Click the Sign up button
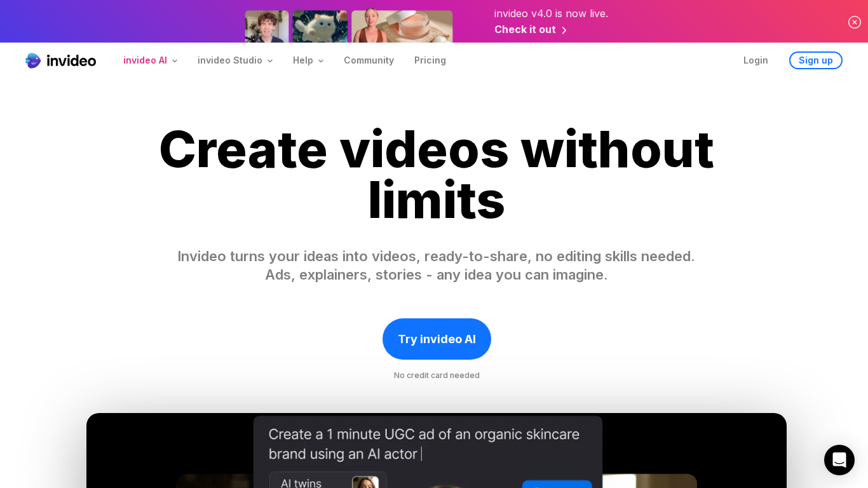868x488 pixels. tap(816, 60)
